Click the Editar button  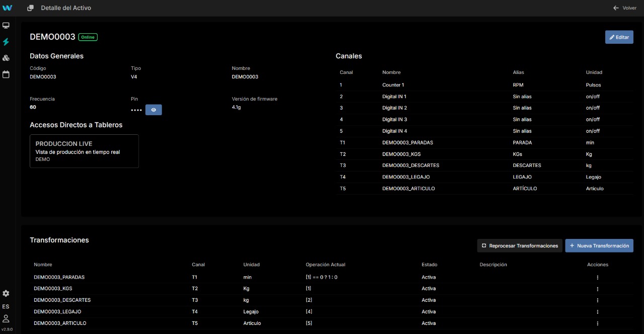point(619,37)
